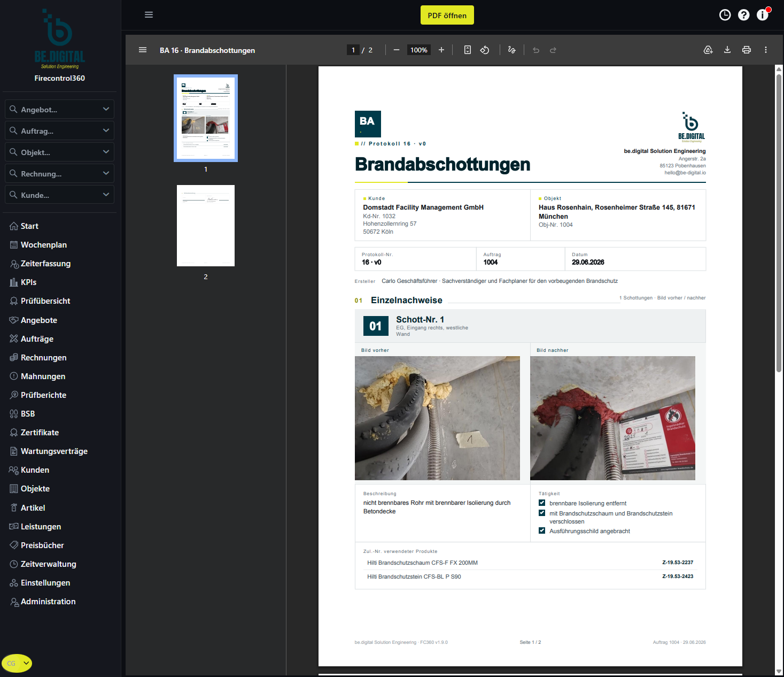The image size is (784, 677).
Task: Select page 1 thumbnail
Action: point(206,118)
